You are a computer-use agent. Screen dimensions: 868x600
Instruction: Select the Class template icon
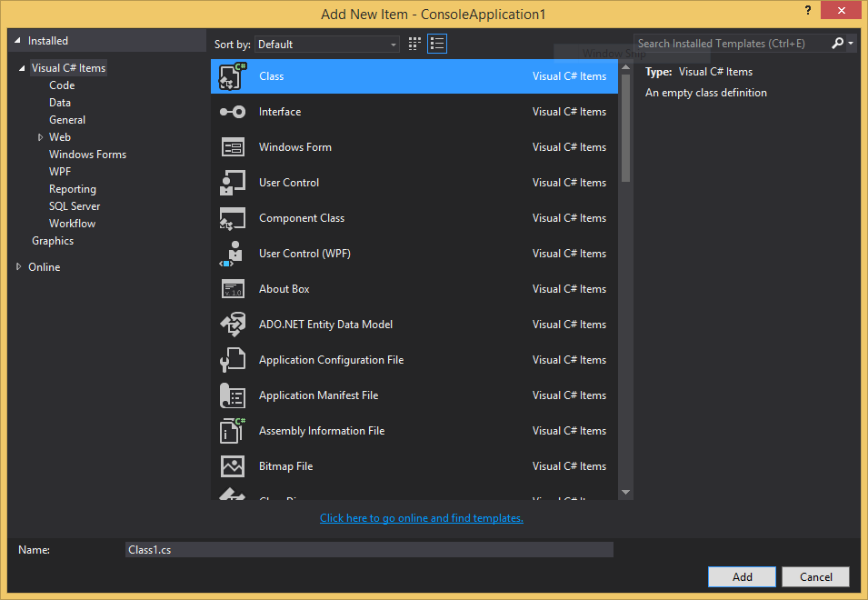233,76
